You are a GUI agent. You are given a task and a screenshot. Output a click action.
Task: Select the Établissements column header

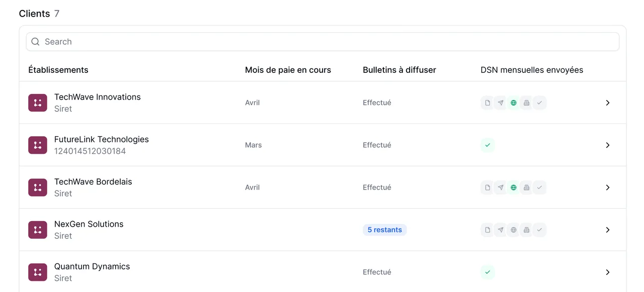coord(58,70)
